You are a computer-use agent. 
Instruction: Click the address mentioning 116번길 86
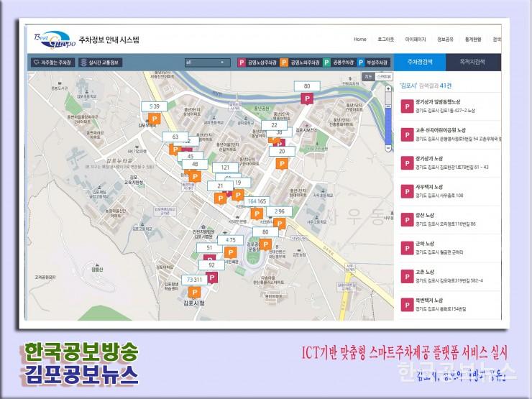pos(446,224)
